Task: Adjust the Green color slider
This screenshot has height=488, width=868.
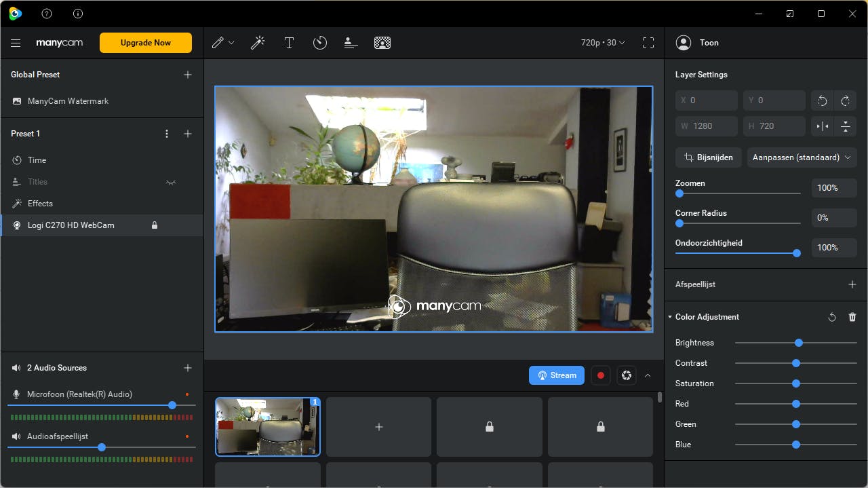Action: [796, 424]
